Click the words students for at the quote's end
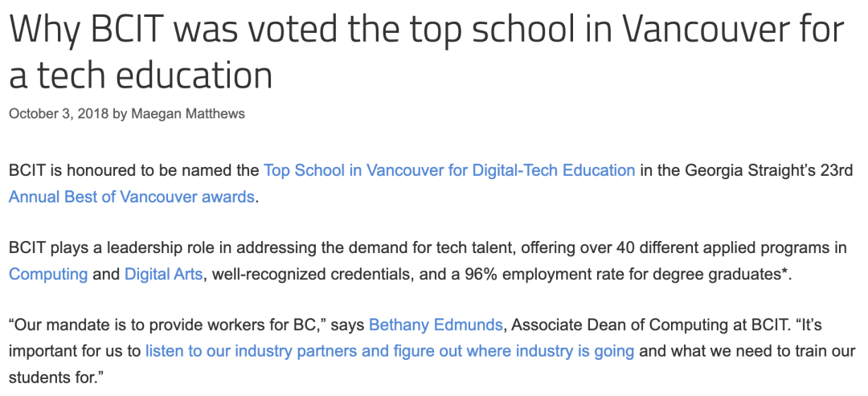 [56, 378]
